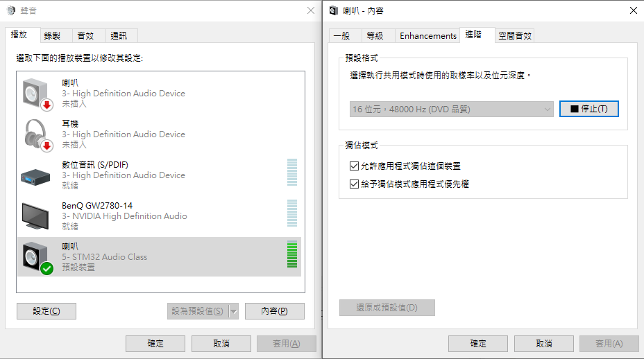644x359 pixels.
Task: Select the '3- NVIDIA High Definition Audio' text
Action: coord(124,216)
